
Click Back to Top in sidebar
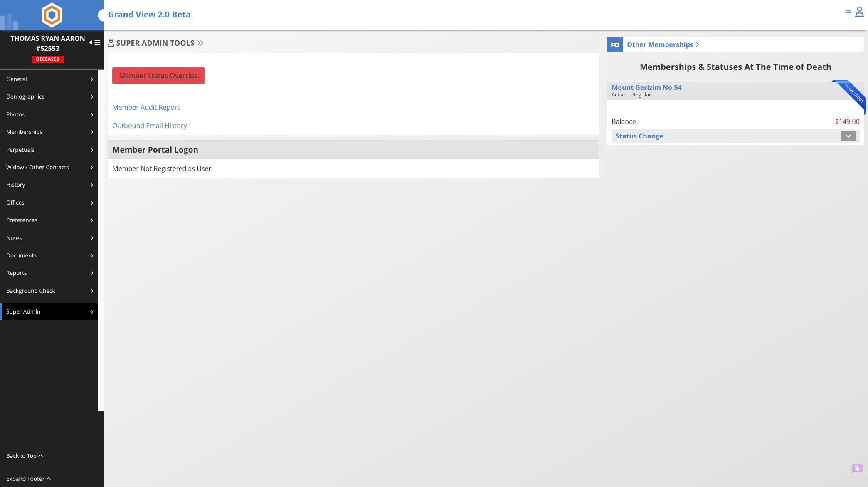tap(25, 456)
